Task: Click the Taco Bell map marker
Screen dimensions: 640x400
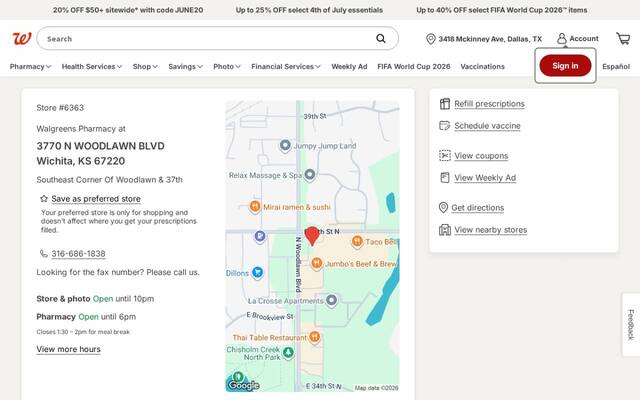Action: (x=357, y=241)
